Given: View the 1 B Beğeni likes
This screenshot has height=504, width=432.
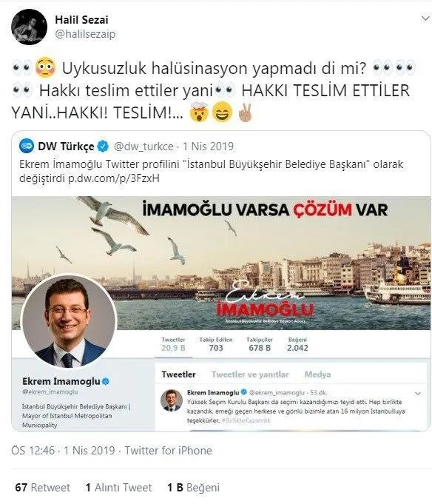Looking at the screenshot, I should point(193,488).
